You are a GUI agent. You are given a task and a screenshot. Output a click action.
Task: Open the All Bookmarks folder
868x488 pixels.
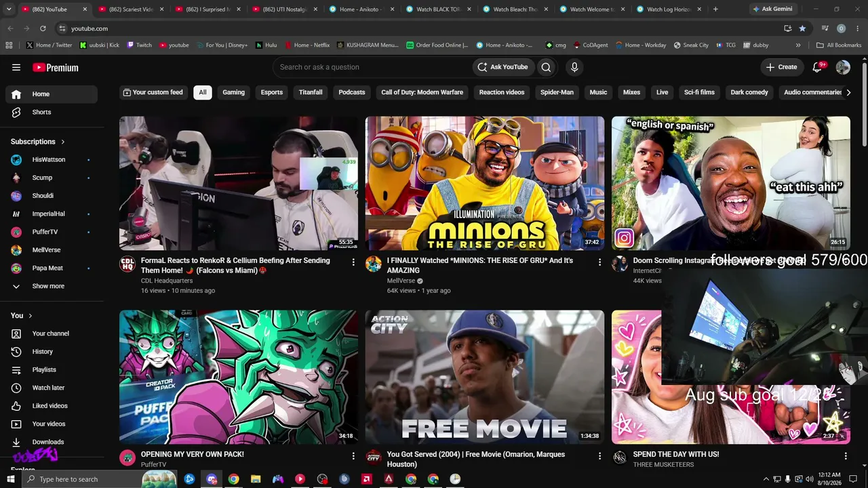click(x=839, y=45)
